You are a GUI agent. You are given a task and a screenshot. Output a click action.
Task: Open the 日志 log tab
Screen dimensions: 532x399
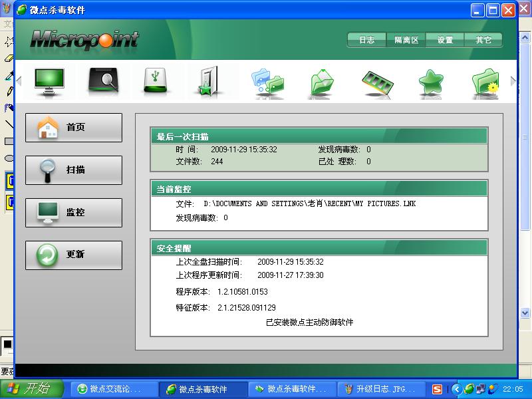click(x=367, y=40)
